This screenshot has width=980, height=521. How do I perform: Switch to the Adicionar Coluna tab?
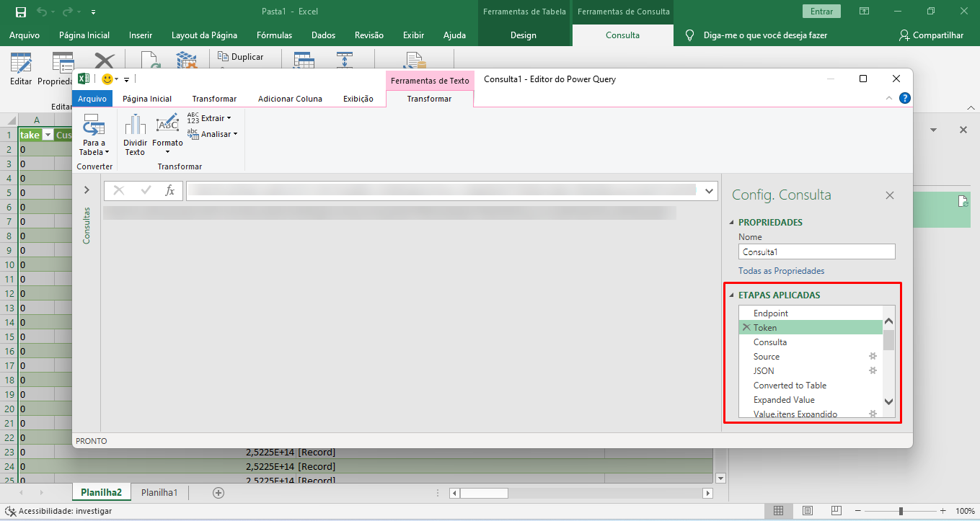click(x=290, y=99)
